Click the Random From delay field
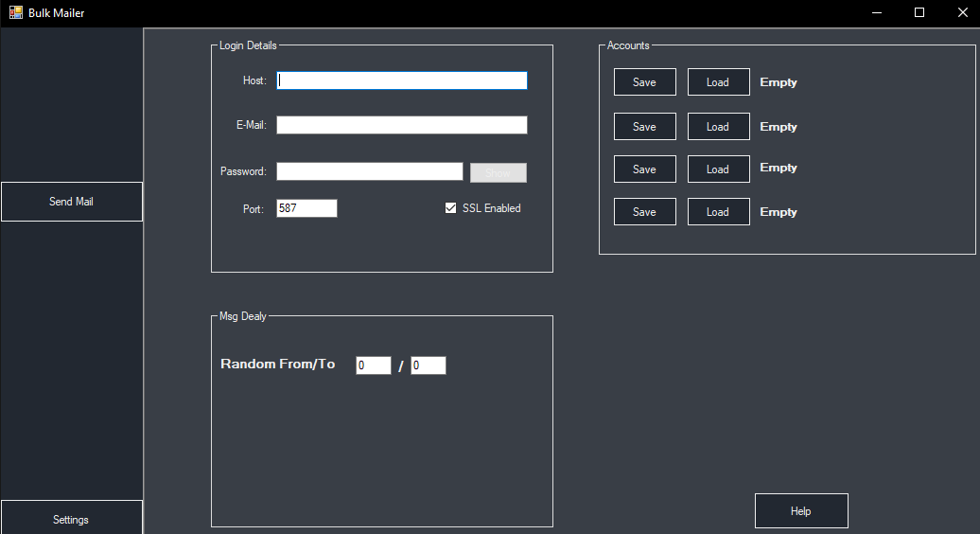This screenshot has width=980, height=534. tap(373, 365)
